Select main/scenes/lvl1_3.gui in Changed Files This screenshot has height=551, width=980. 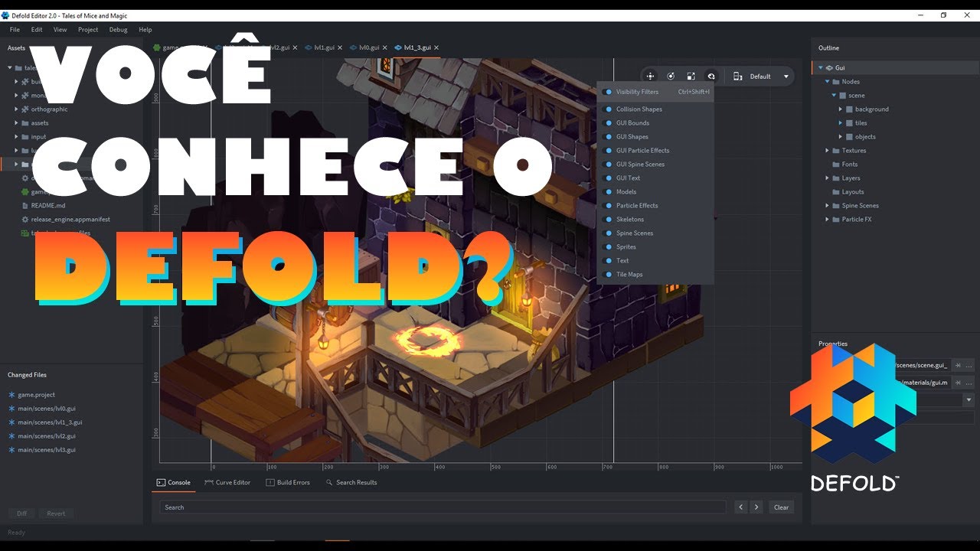click(x=51, y=422)
